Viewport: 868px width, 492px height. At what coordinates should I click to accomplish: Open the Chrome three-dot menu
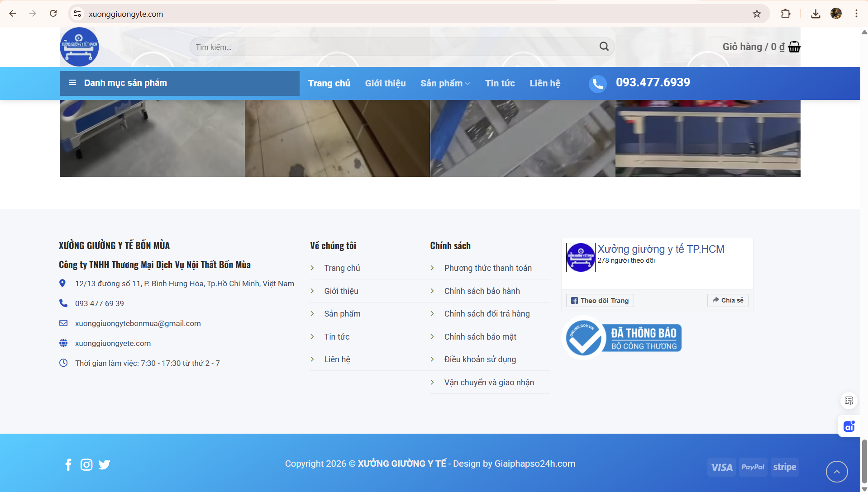coord(856,14)
